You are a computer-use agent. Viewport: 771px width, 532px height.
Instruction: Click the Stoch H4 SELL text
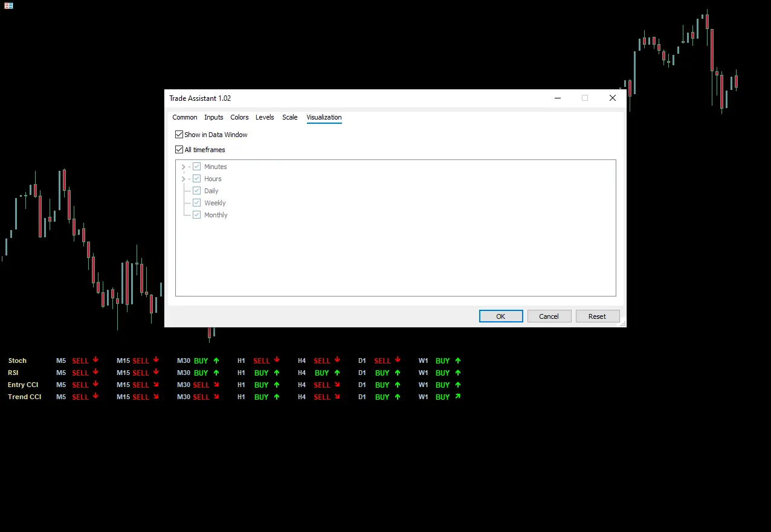(322, 361)
